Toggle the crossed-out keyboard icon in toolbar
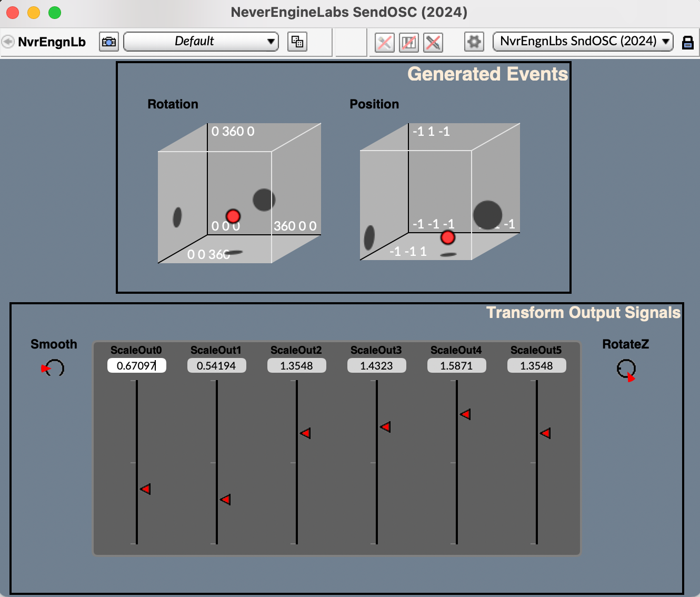 click(409, 42)
